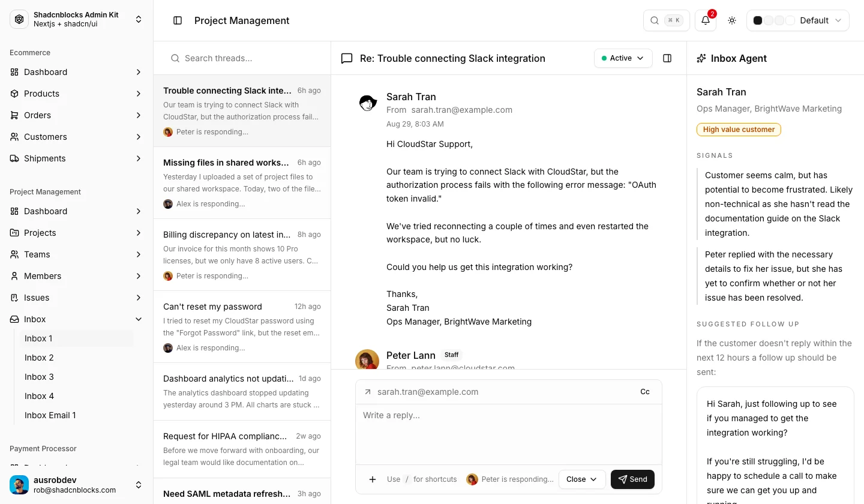Image resolution: width=864 pixels, height=504 pixels.
Task: Click the Teams group icon
Action: click(14, 254)
